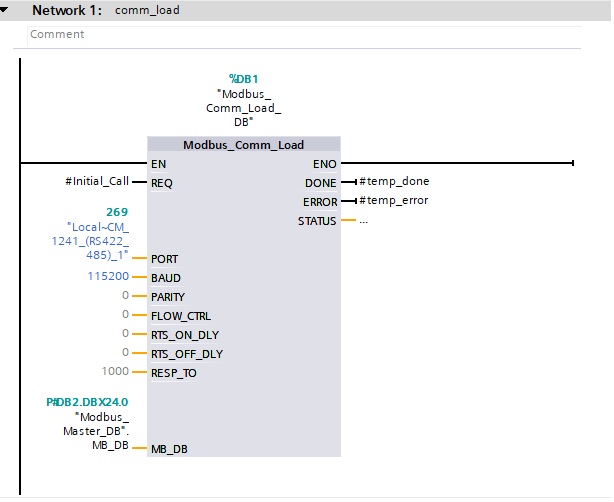The height and width of the screenshot is (502, 614).
Task: Click the DONE output pin
Action: coord(321,183)
